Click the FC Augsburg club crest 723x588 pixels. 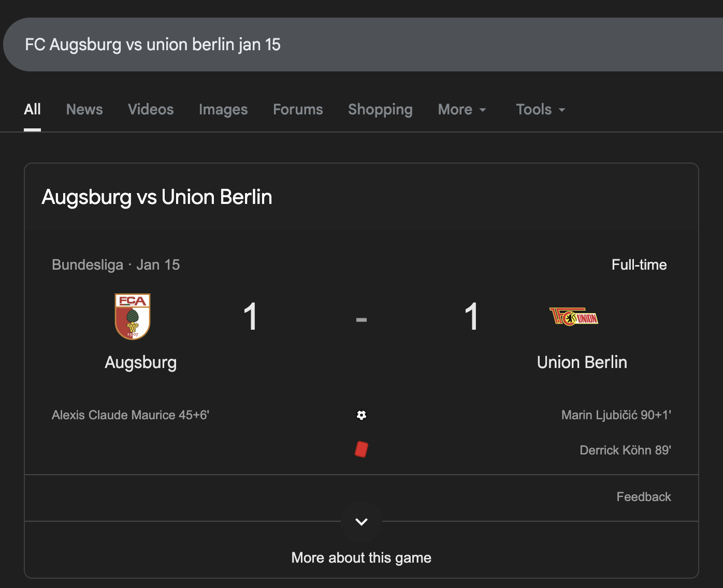(x=133, y=317)
